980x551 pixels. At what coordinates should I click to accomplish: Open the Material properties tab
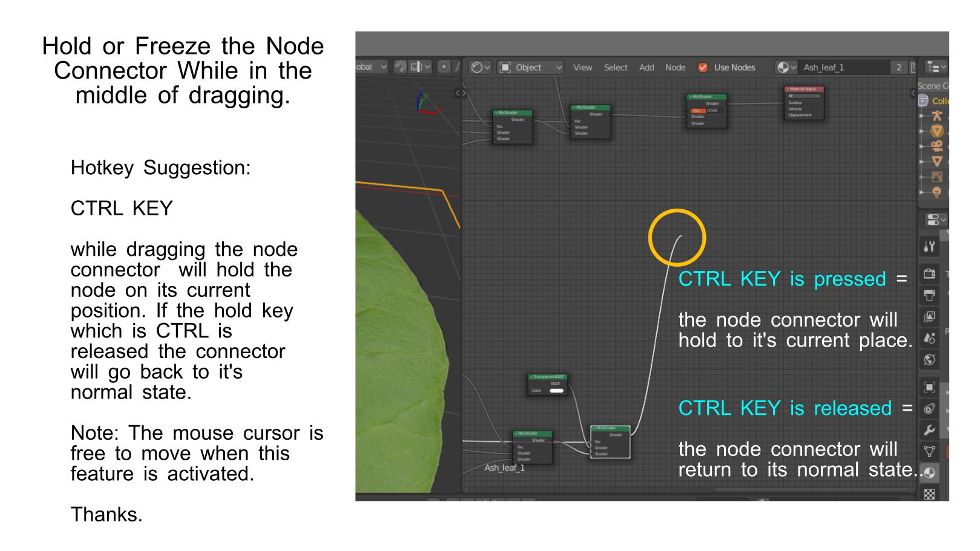929,473
